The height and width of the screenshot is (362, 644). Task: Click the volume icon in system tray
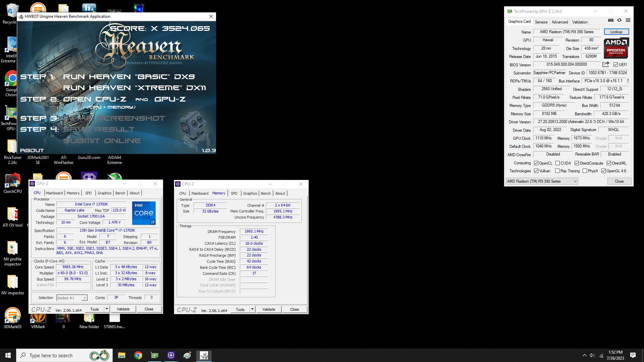tap(592, 355)
